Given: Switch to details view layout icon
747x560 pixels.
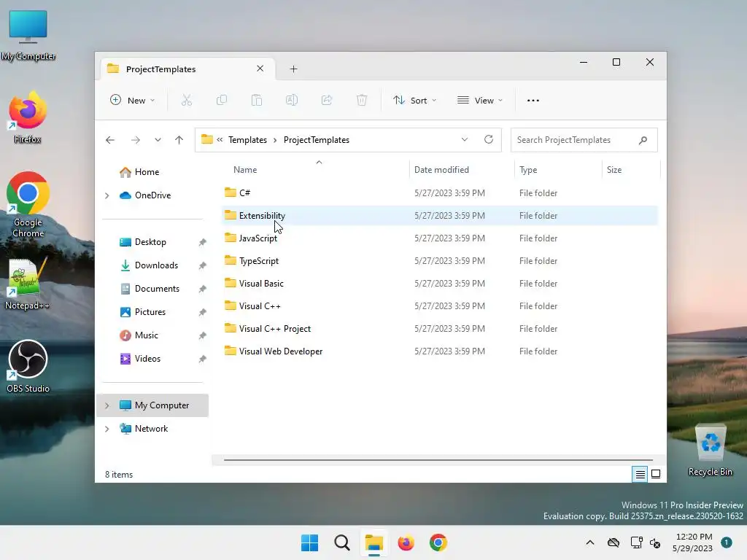Looking at the screenshot, I should (640, 474).
